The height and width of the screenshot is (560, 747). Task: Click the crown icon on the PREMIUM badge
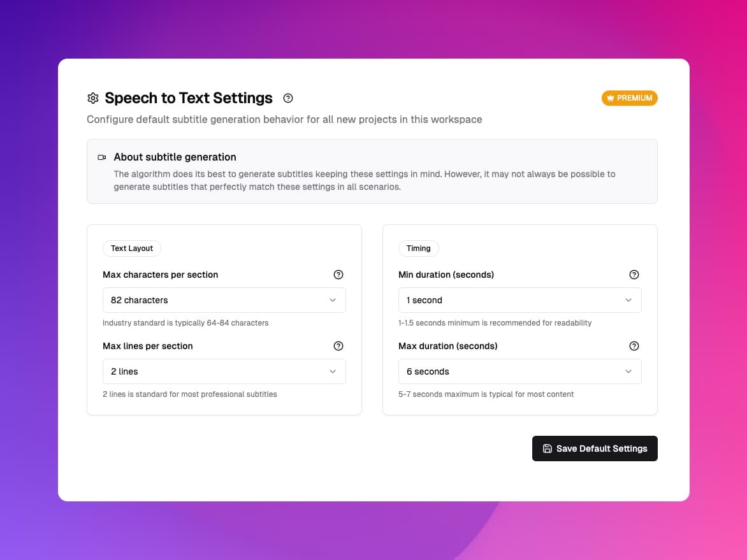point(611,97)
